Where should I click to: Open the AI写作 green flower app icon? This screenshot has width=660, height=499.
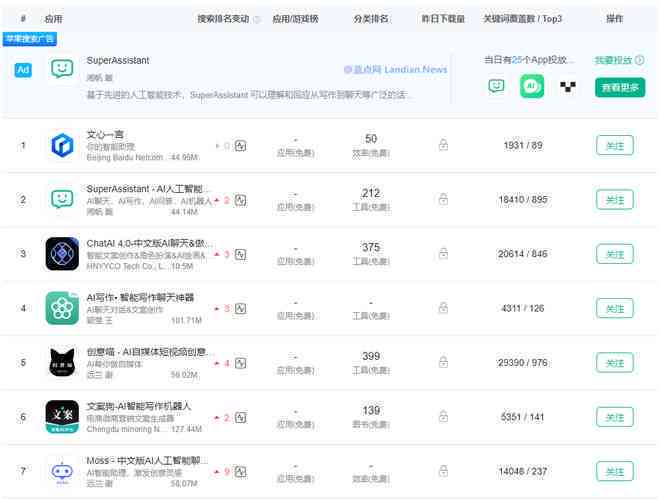(x=62, y=308)
